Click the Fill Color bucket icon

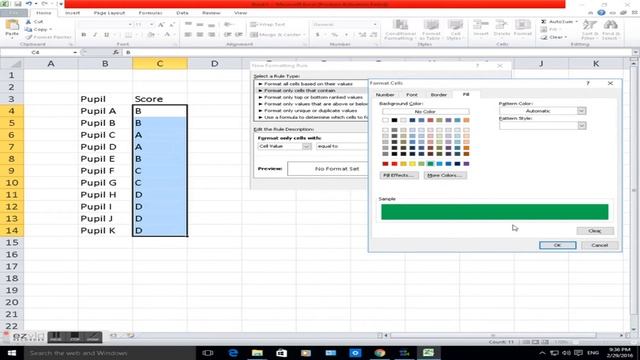coord(151,35)
